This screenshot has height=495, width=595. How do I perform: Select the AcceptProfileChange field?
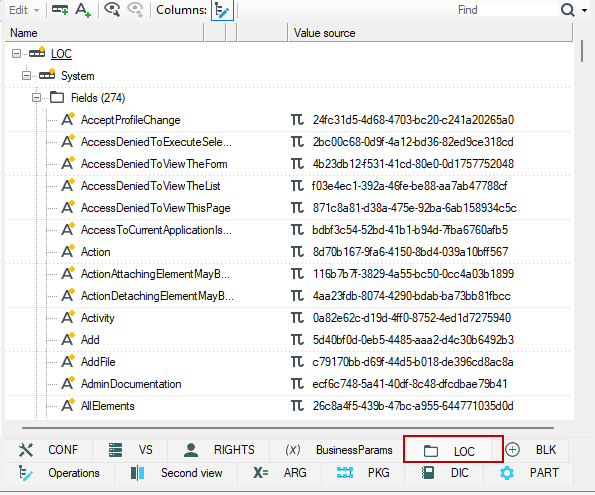pos(131,120)
